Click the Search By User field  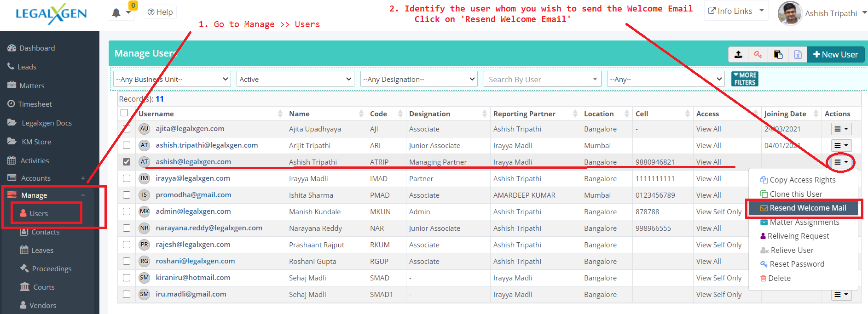tap(542, 80)
